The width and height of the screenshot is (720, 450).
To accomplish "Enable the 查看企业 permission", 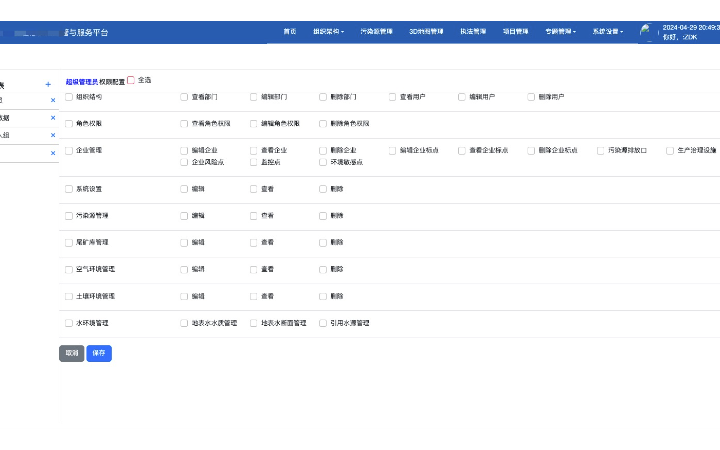I will pyautogui.click(x=253, y=151).
